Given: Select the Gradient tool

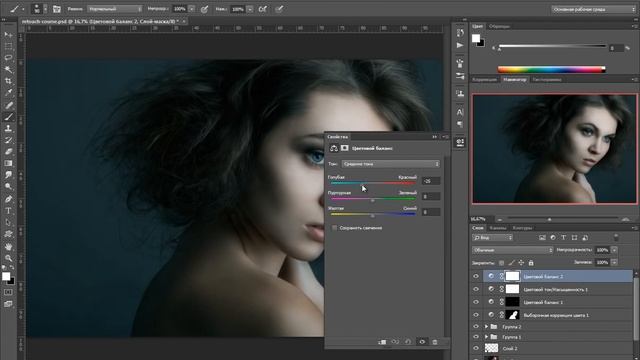Looking at the screenshot, I should (x=8, y=163).
